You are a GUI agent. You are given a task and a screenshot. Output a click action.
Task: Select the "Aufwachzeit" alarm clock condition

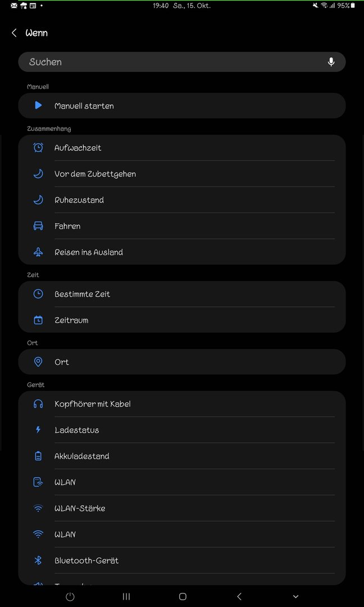(x=78, y=148)
